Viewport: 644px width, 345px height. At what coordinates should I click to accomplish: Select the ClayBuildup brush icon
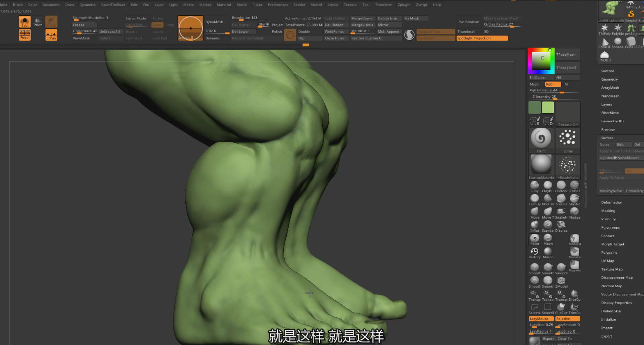point(548,187)
